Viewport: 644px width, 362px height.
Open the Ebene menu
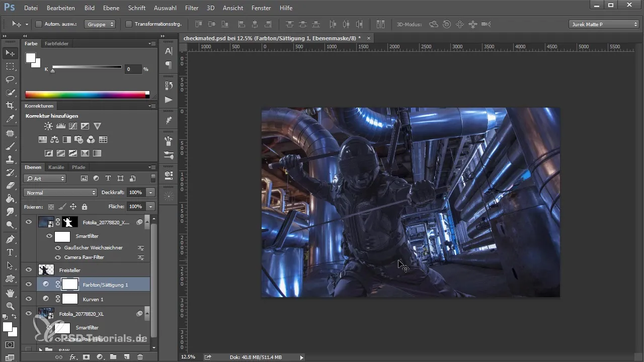(x=112, y=8)
